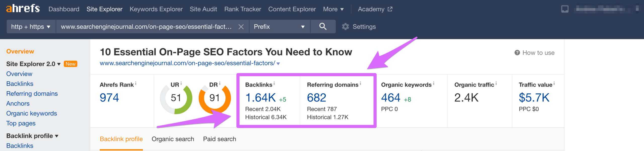Click the "Recent 2.04K" backlinks text
Screen dimensions: 644x151
coord(263,109)
